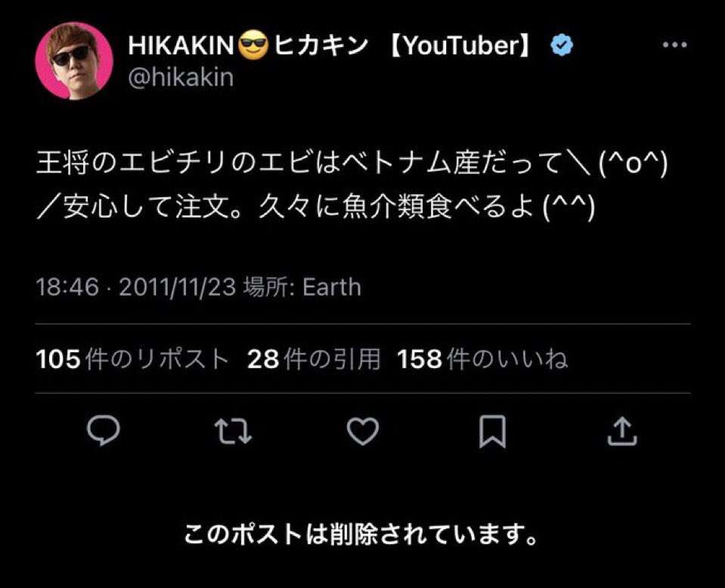View the 105件のリポスト list
725x588 pixels.
(132, 359)
